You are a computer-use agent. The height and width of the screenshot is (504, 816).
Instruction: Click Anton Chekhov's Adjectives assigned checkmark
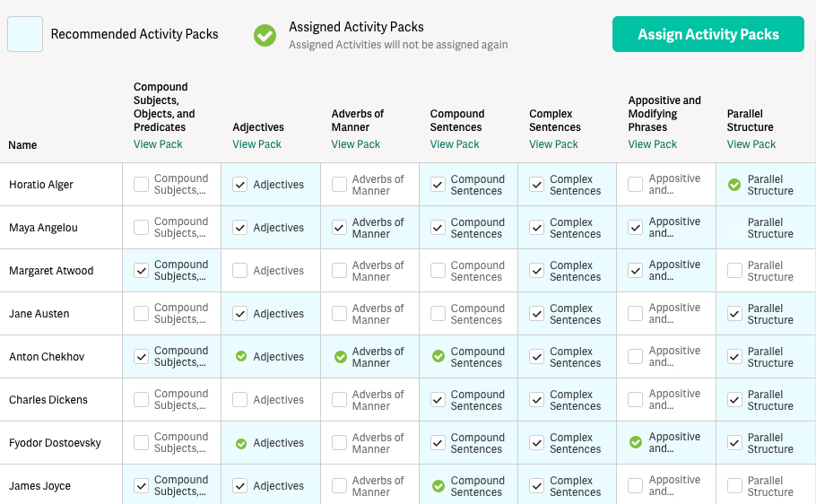(x=240, y=357)
